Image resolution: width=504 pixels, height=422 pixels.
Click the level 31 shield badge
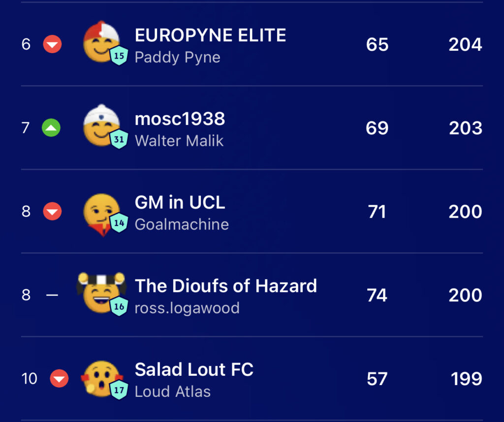pyautogui.click(x=119, y=139)
